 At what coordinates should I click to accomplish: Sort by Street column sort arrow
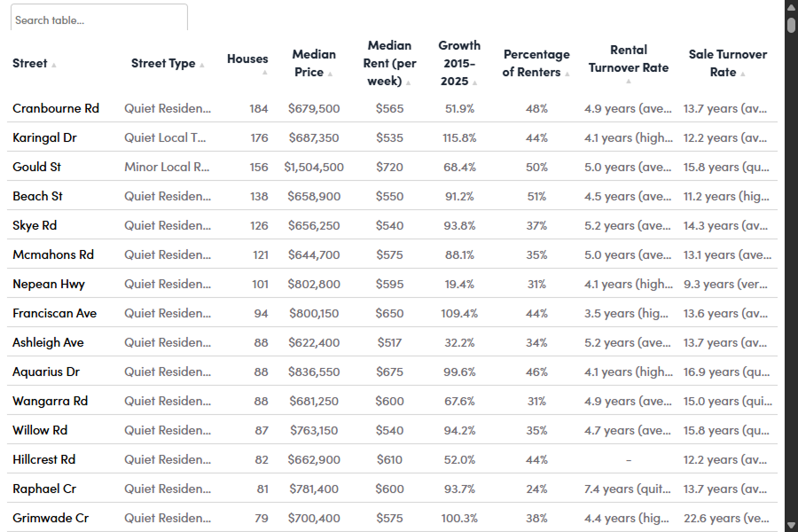tap(54, 65)
